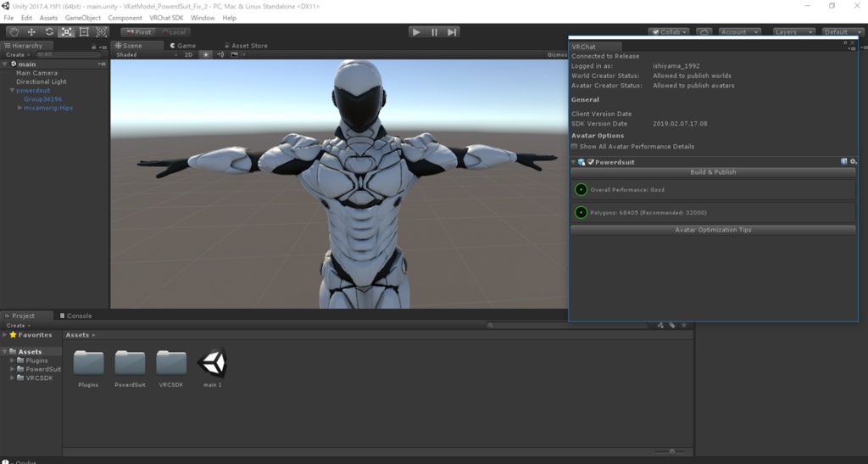Uncheck the Powerdsuit avatar checkbox
The width and height of the screenshot is (868, 464).
pyautogui.click(x=591, y=162)
